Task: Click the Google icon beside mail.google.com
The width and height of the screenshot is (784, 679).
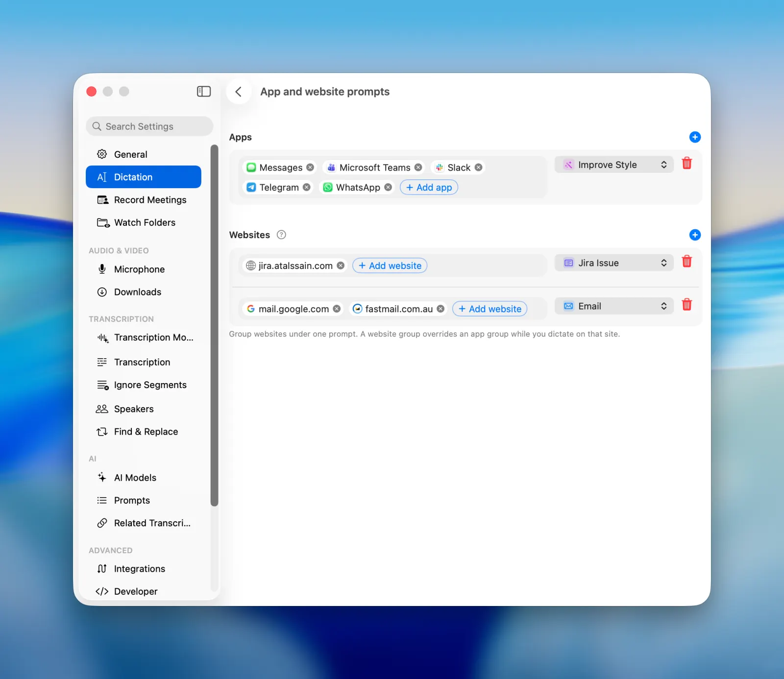Action: tap(251, 309)
